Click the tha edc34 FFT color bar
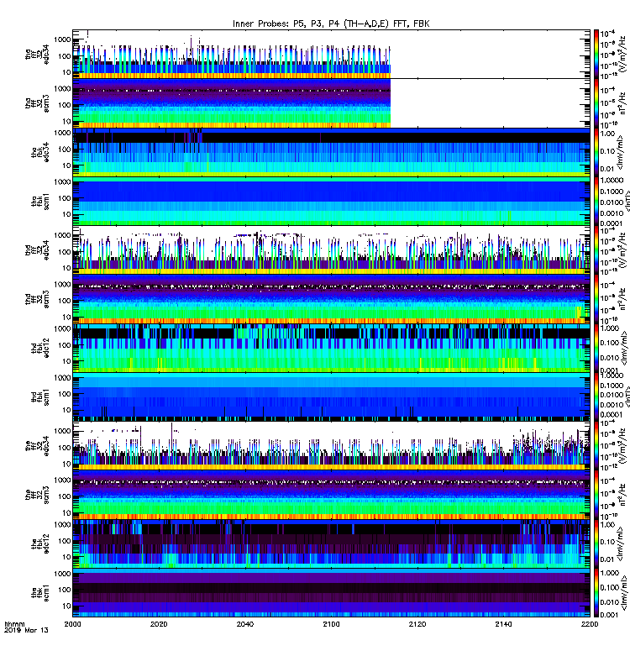 [596, 55]
